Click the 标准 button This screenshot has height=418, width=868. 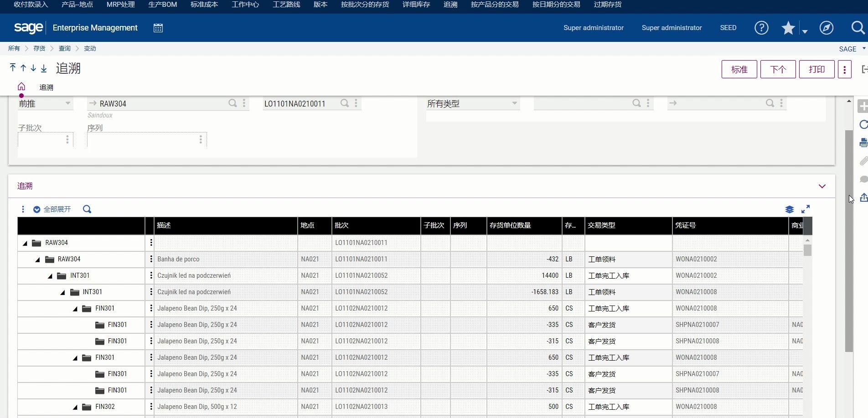[x=739, y=69]
